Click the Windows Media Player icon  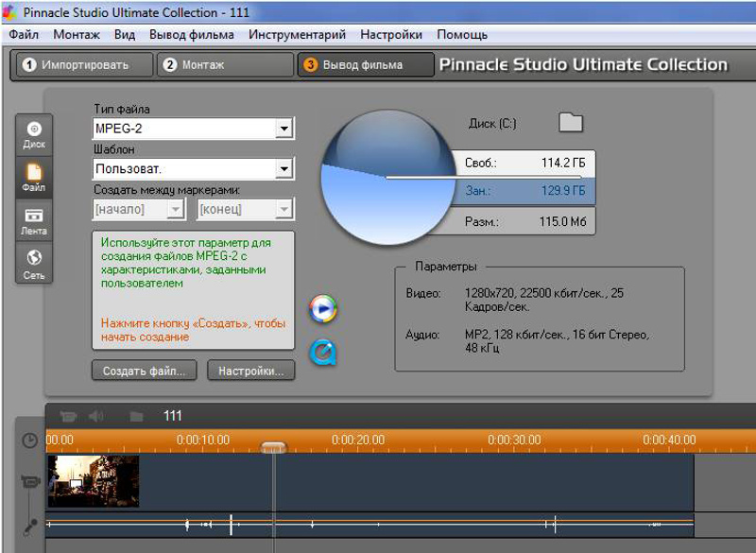[323, 308]
